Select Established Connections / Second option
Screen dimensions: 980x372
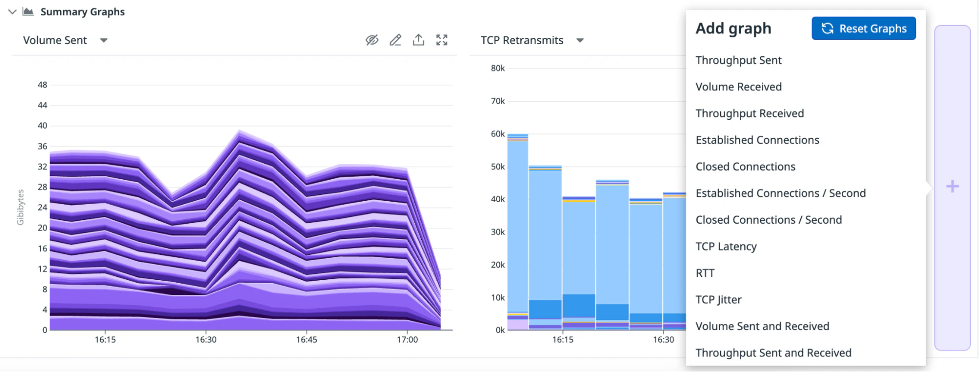[780, 193]
